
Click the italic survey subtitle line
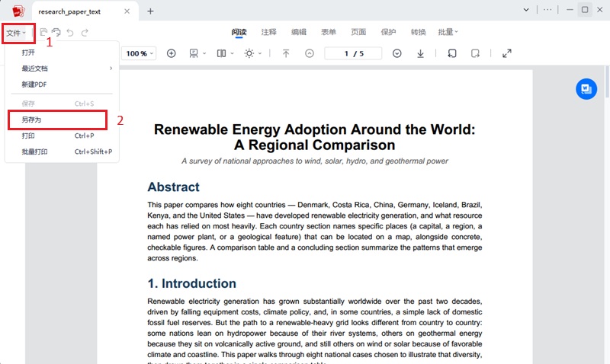tap(315, 161)
